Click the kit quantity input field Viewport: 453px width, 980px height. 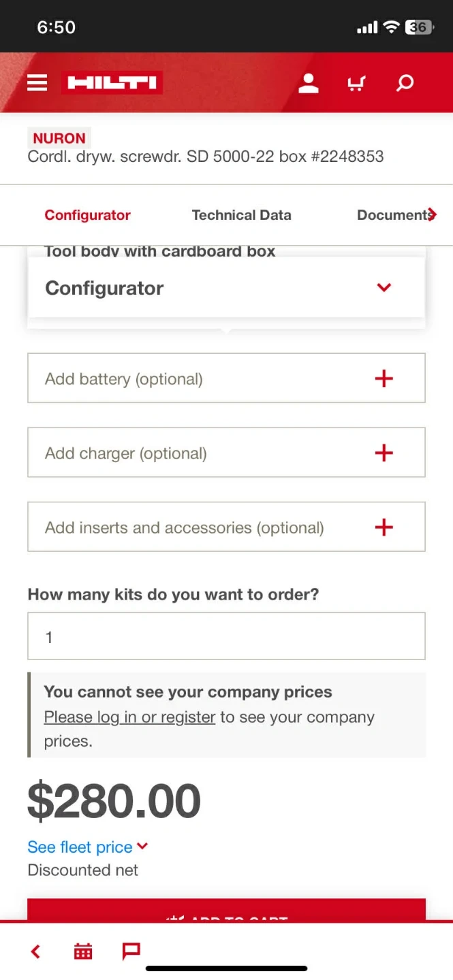coord(226,636)
